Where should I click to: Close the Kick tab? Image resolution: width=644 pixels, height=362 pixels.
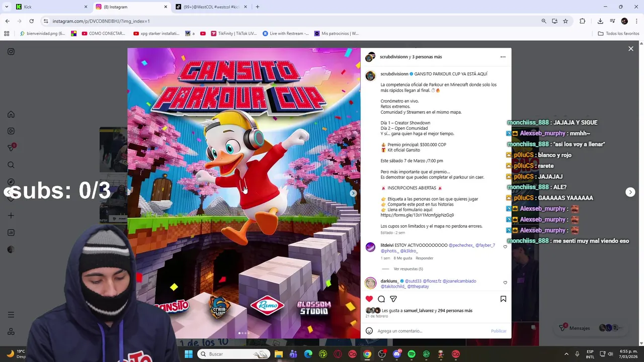[86, 7]
